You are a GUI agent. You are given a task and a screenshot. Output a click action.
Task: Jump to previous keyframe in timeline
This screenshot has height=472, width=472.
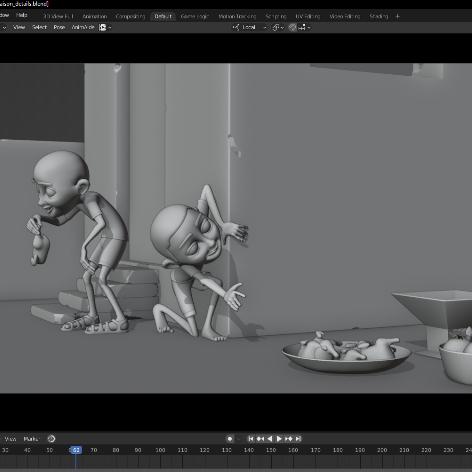(x=260, y=439)
